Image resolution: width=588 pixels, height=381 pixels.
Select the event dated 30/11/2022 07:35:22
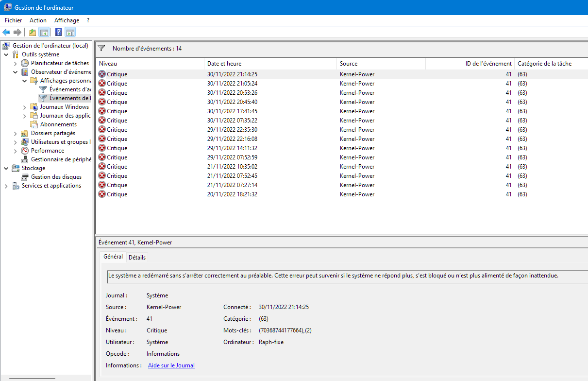coord(342,121)
